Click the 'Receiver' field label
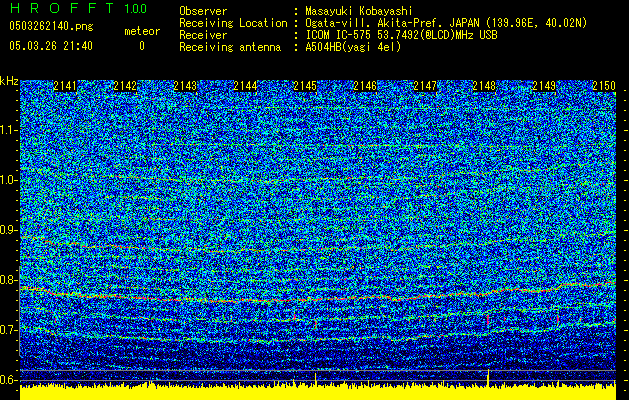The image size is (629, 400). pyautogui.click(x=203, y=35)
